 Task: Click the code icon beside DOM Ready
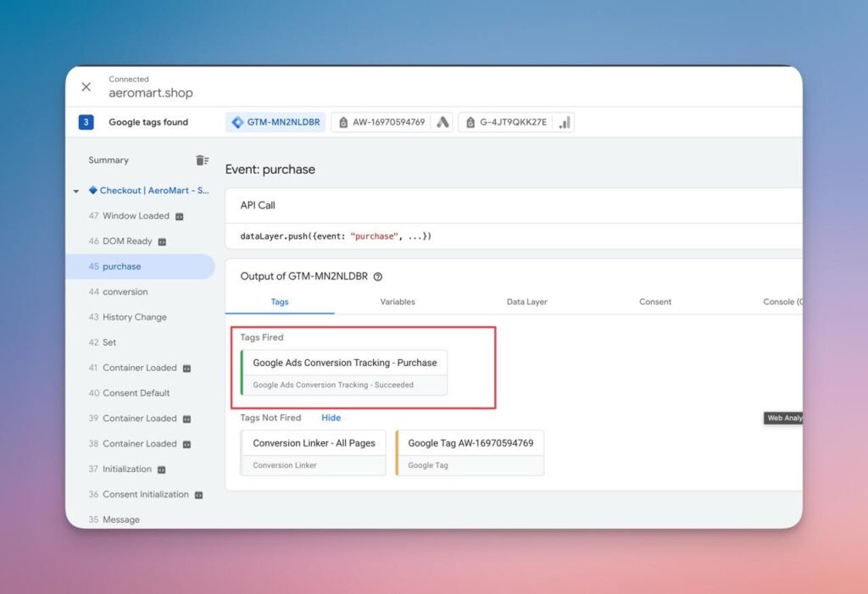click(x=162, y=241)
